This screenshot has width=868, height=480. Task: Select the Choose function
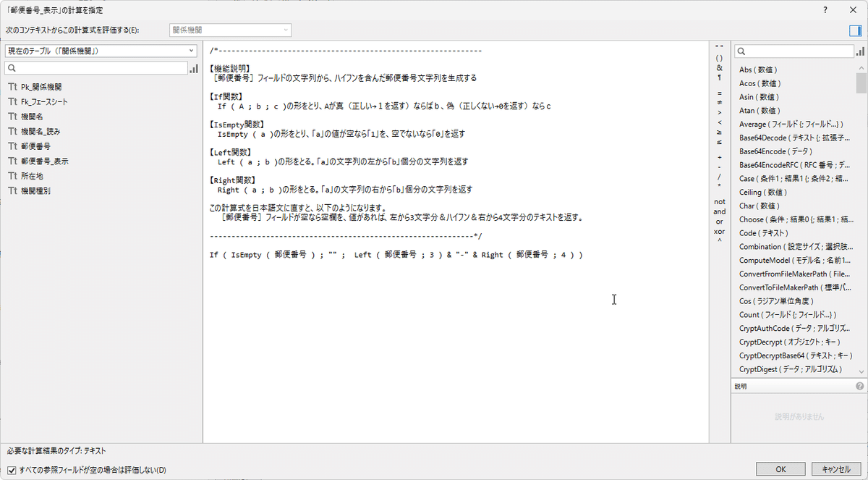point(795,219)
